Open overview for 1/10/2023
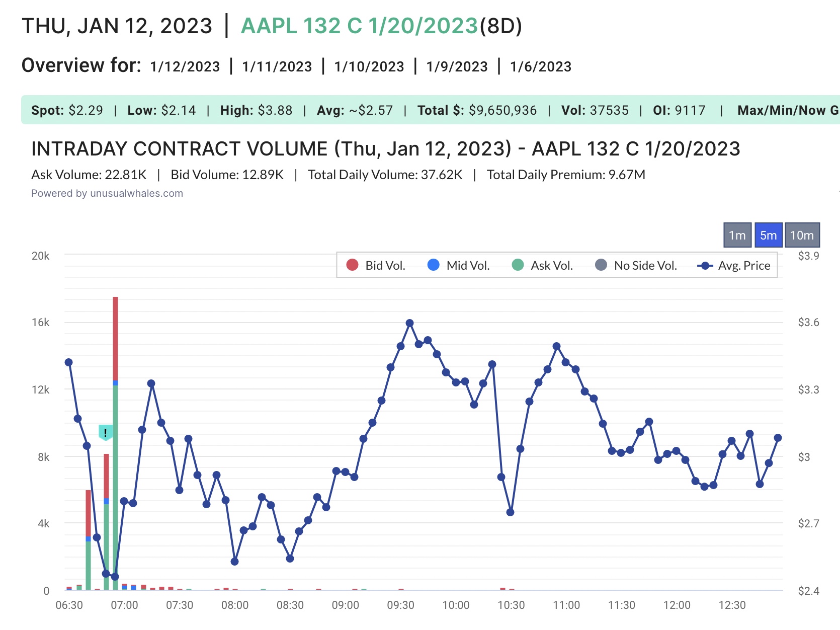840x630 pixels. coord(369,66)
